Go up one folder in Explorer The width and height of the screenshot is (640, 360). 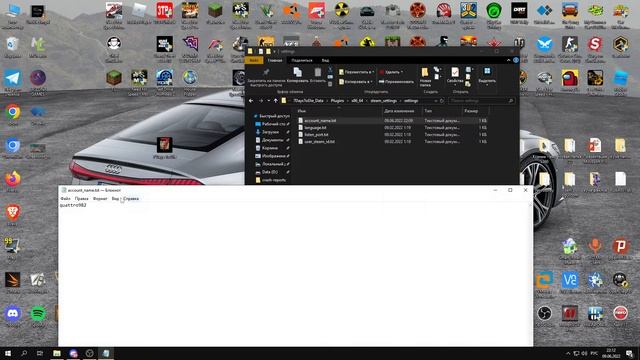click(276, 101)
